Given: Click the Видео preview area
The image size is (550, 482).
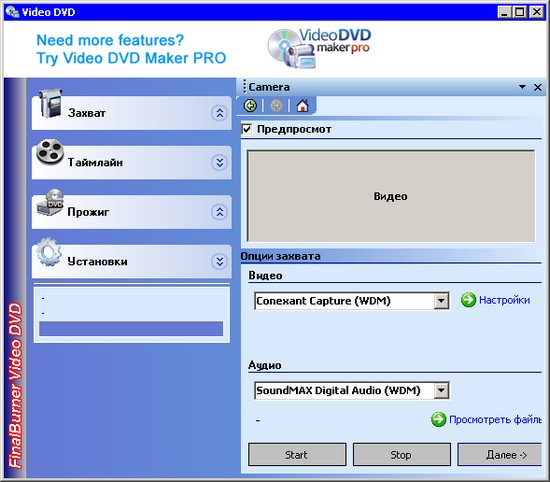Looking at the screenshot, I should (391, 196).
